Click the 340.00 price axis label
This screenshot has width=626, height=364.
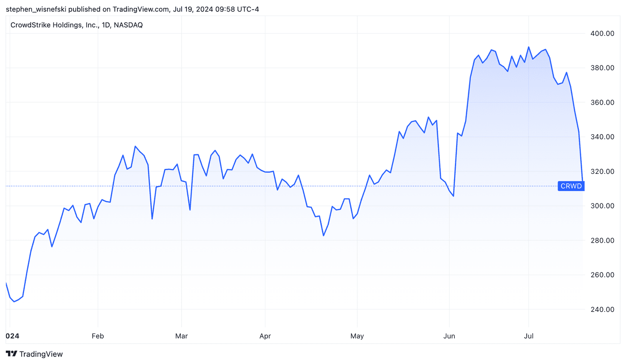tap(602, 137)
